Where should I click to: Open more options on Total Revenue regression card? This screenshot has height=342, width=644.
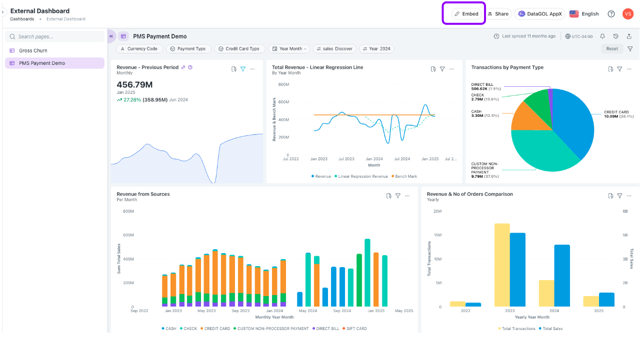click(x=452, y=69)
